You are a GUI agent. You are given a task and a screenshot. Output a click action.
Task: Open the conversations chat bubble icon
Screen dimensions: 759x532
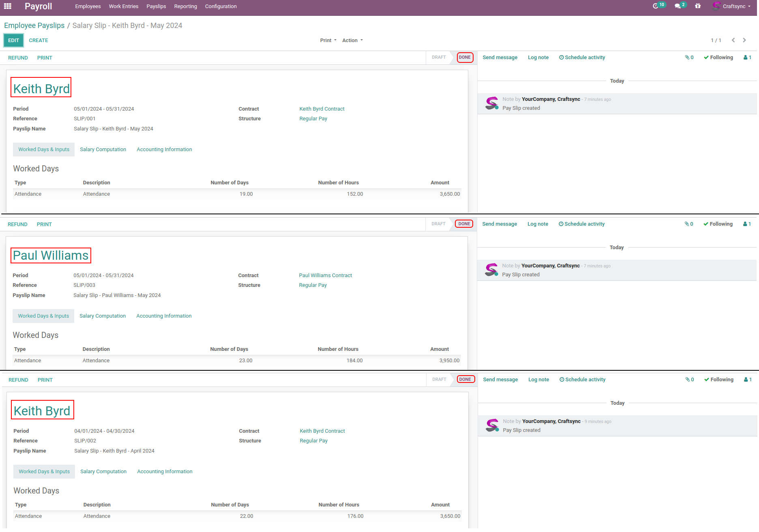tap(678, 6)
